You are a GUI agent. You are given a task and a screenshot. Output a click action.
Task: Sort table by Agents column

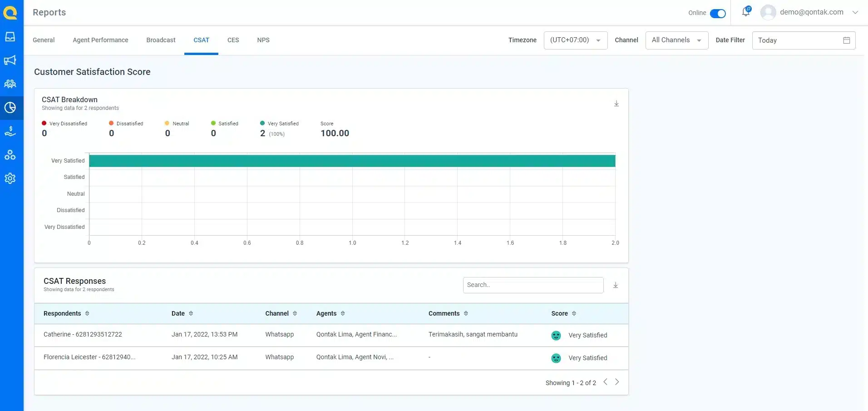[x=343, y=313]
